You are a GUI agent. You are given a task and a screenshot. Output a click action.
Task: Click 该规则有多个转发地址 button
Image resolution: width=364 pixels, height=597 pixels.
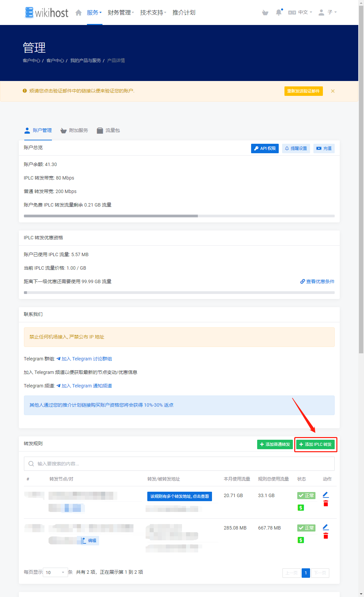click(180, 496)
